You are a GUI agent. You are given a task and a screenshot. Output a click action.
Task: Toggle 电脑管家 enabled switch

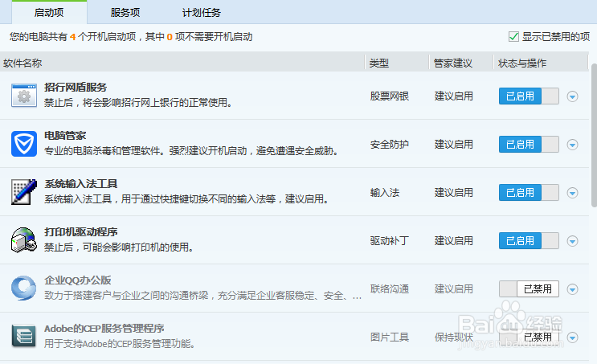pos(529,145)
